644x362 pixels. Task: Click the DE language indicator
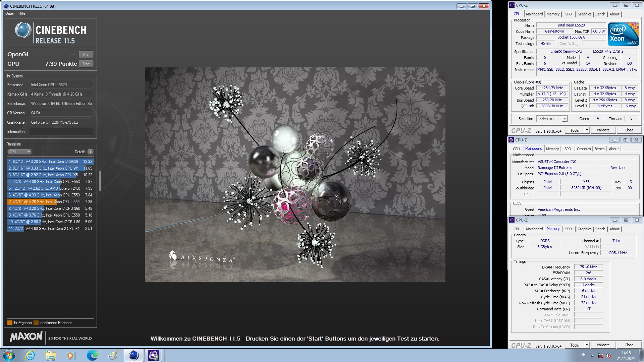click(x=583, y=355)
